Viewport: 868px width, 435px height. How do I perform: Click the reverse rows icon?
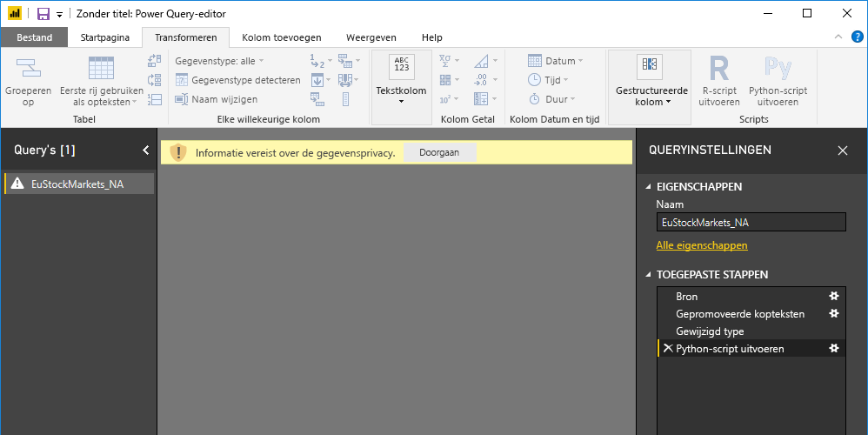coord(155,80)
